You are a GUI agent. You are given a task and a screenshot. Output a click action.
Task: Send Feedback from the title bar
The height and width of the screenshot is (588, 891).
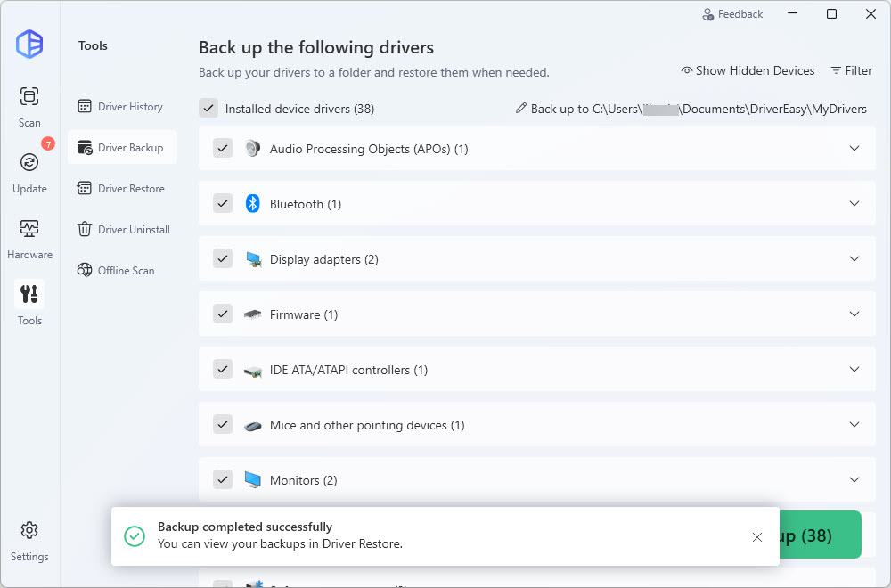732,14
